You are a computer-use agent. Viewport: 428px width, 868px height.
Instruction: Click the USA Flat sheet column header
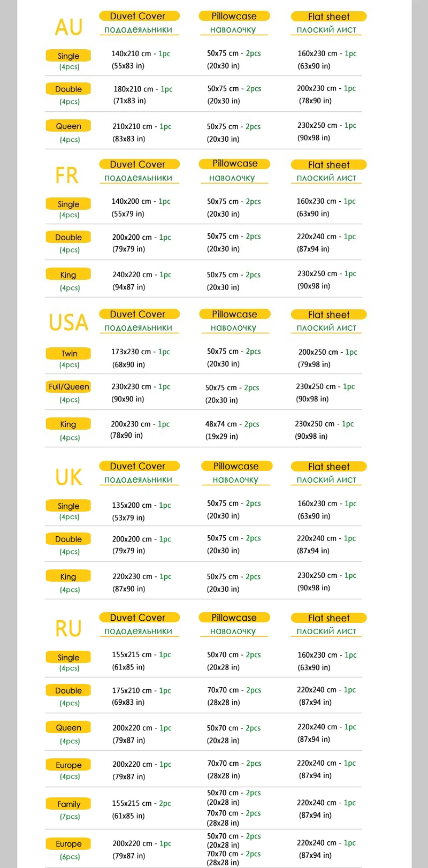pos(328,315)
